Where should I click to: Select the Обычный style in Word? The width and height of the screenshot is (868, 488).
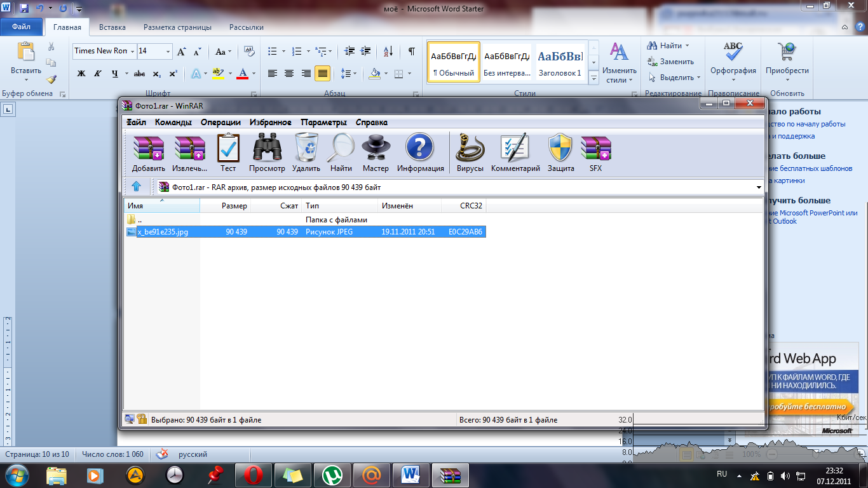click(x=454, y=62)
